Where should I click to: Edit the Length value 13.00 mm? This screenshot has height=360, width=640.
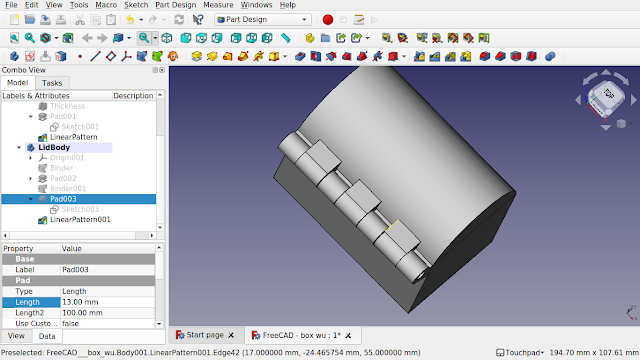coord(108,302)
